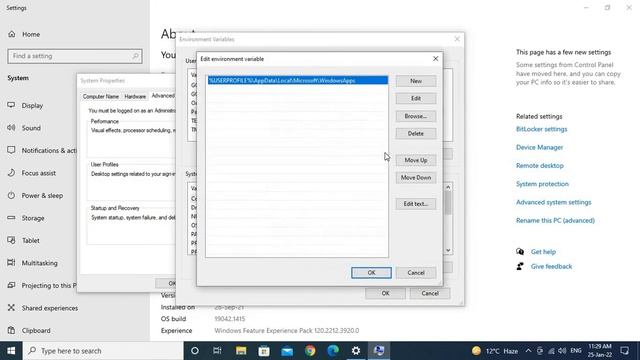Click the Get help link
This screenshot has width=640, height=360.
(543, 252)
